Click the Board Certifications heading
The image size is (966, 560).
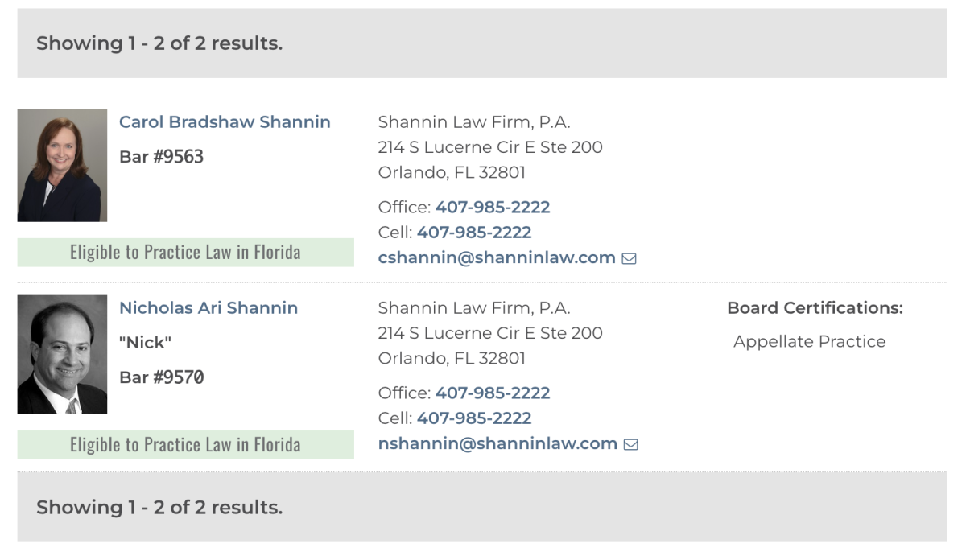pos(815,308)
